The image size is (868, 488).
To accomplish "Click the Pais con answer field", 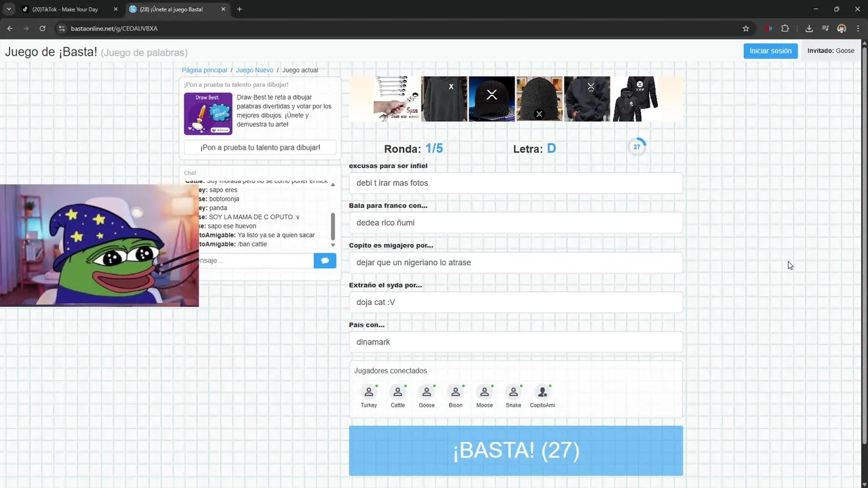I will [515, 342].
